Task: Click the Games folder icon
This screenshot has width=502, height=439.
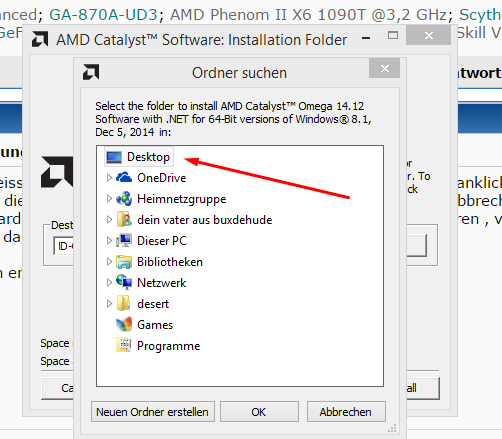Action: click(124, 324)
